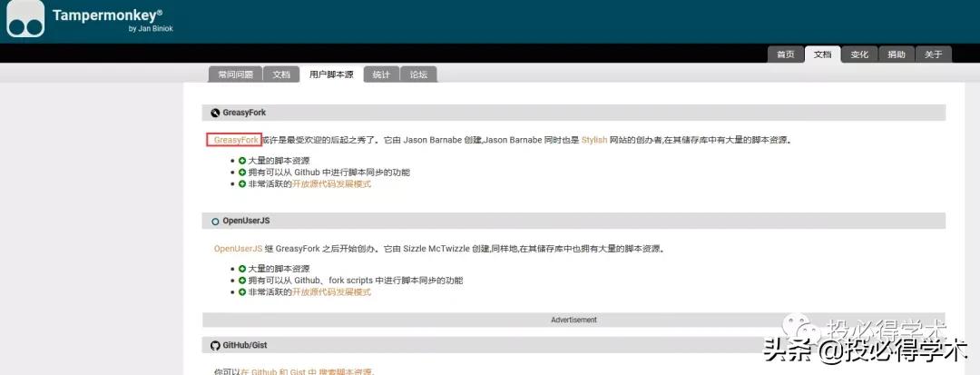Click the Advertisement bar label
This screenshot has width=980, height=375.
(x=573, y=320)
